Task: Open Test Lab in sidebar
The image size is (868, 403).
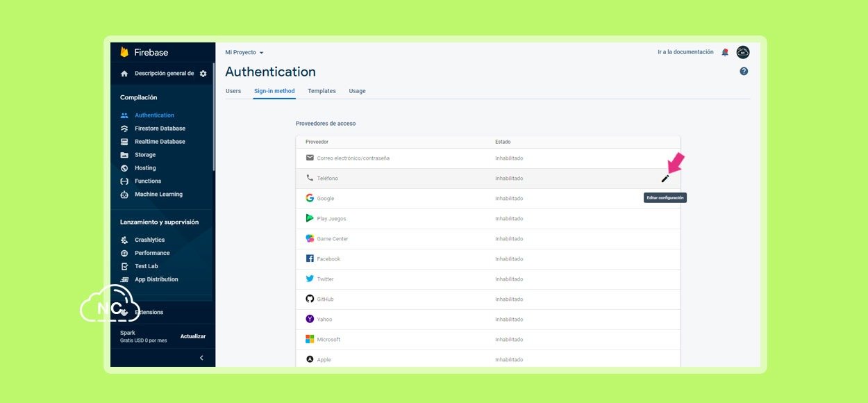Action: click(146, 266)
